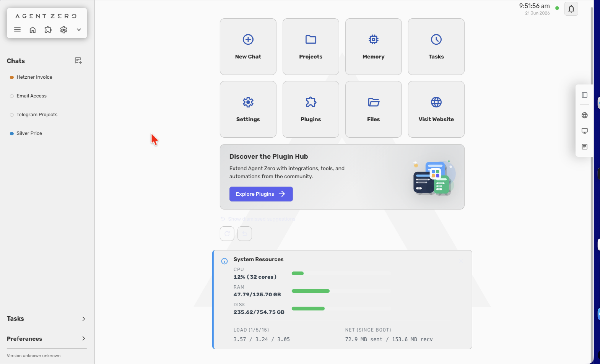Open the Memory tile
The height and width of the screenshot is (364, 600).
(x=373, y=46)
